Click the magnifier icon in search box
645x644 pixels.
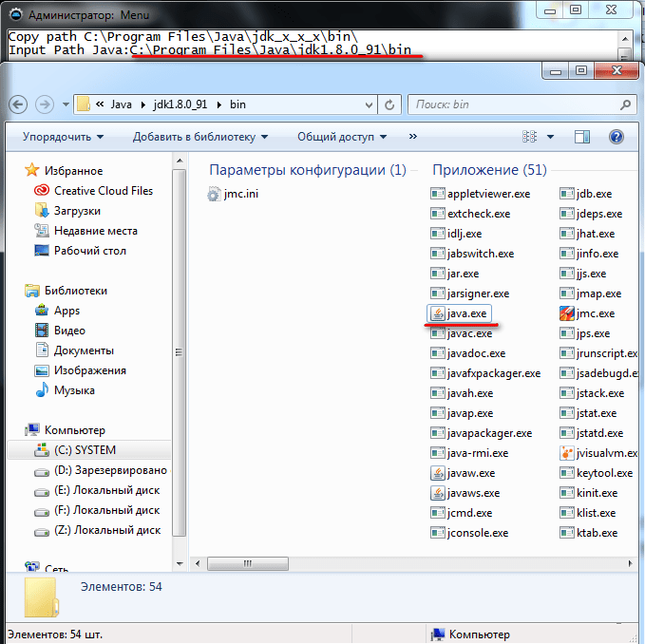pyautogui.click(x=625, y=104)
